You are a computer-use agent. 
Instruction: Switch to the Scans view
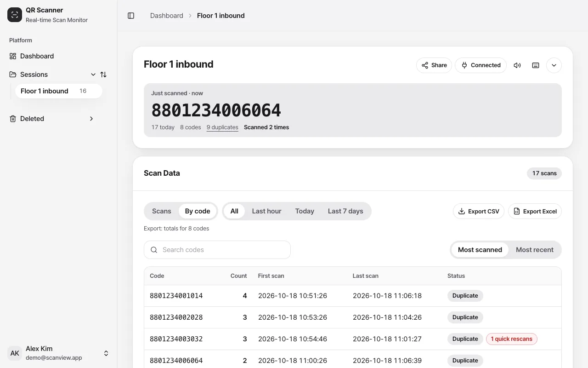[x=162, y=211]
